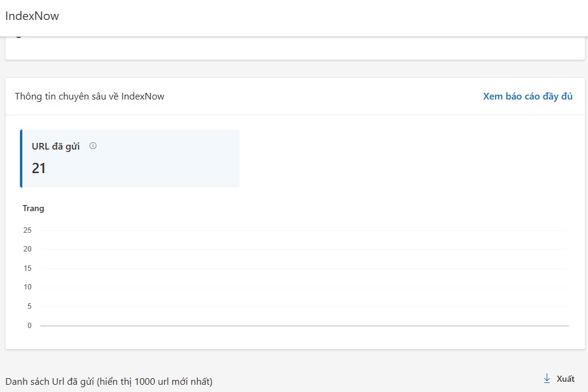Select the URL đã gửi metric card
Image resolution: width=588 pixels, height=392 pixels.
click(130, 159)
